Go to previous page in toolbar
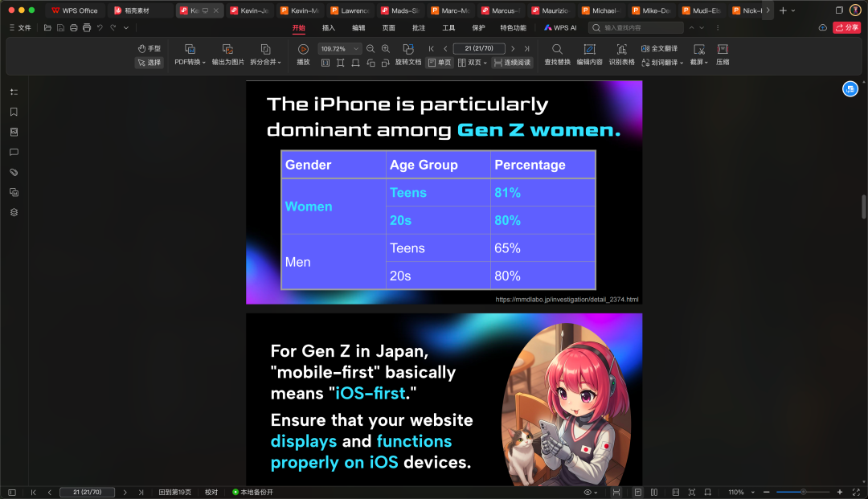Screen dimensions: 868x499 pyautogui.click(x=445, y=49)
